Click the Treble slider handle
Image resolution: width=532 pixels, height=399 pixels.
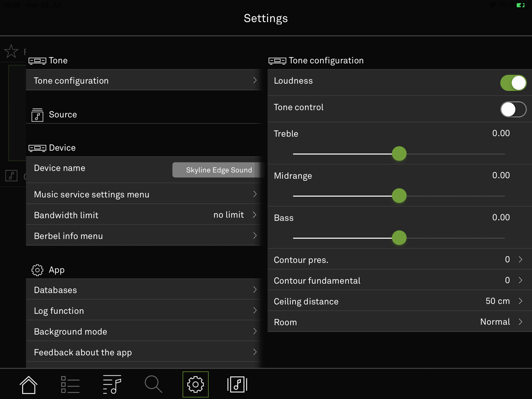click(399, 154)
